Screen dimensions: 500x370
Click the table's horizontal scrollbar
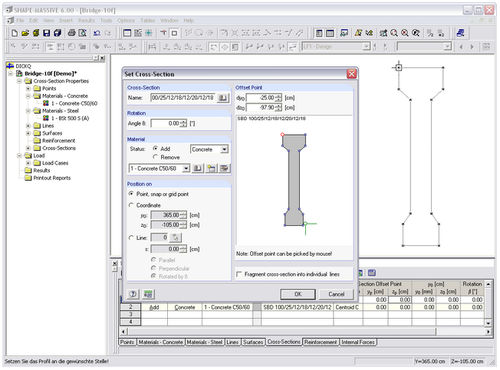282,331
